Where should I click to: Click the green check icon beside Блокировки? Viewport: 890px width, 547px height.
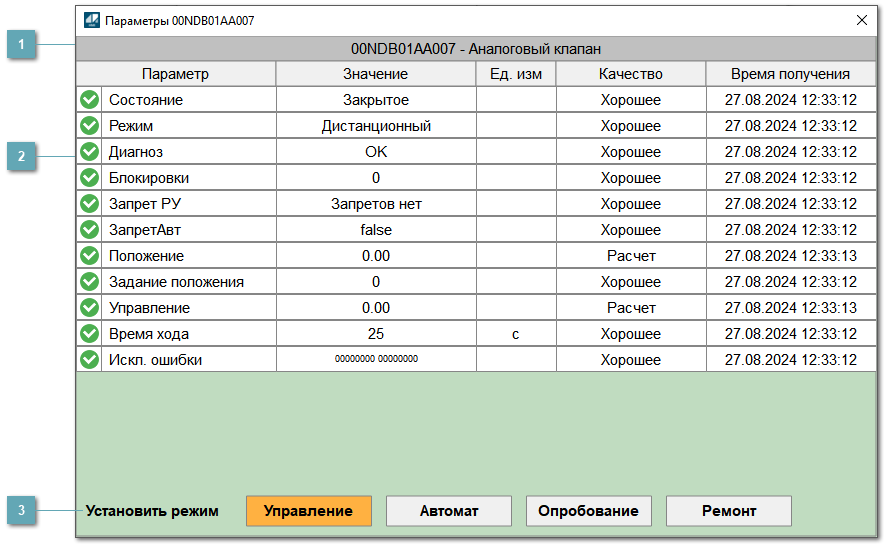pos(89,178)
